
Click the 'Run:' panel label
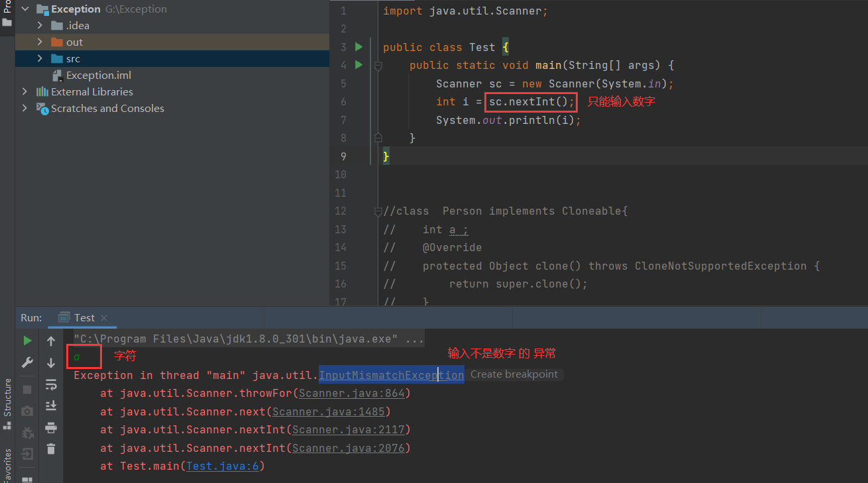[31, 317]
